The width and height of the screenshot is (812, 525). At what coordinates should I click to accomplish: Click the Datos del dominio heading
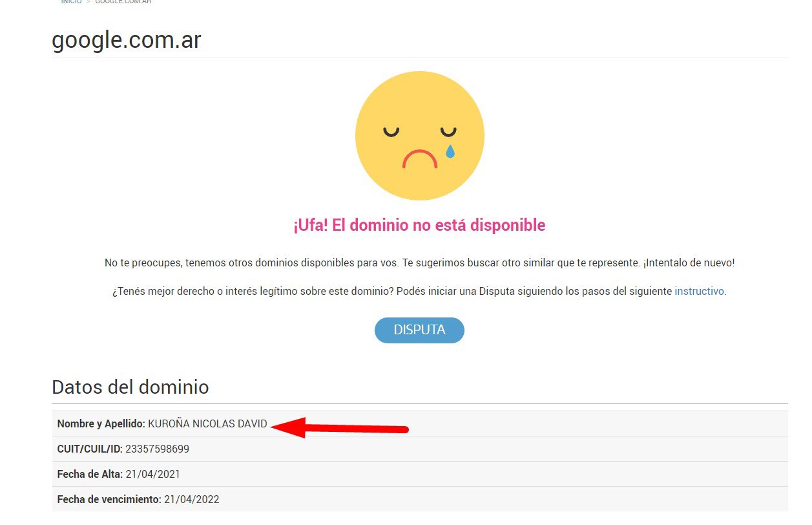click(130, 387)
